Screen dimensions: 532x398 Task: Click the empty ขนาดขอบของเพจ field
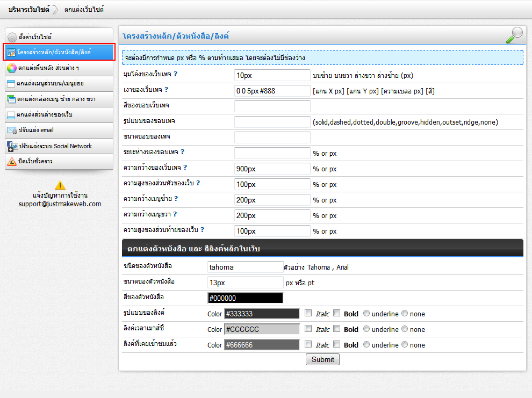[272, 138]
